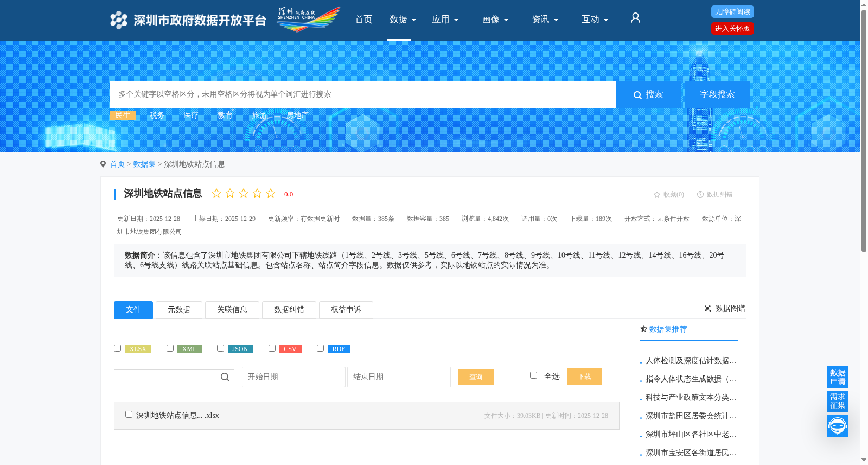Click the blue 搜索 button
The width and height of the screenshot is (868, 465).
pyautogui.click(x=648, y=94)
